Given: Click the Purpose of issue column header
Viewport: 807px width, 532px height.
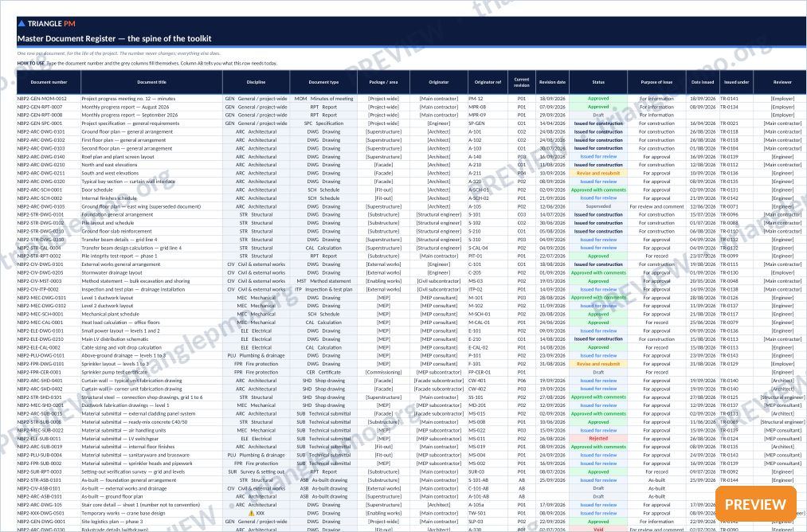Looking at the screenshot, I should pyautogui.click(x=656, y=82).
